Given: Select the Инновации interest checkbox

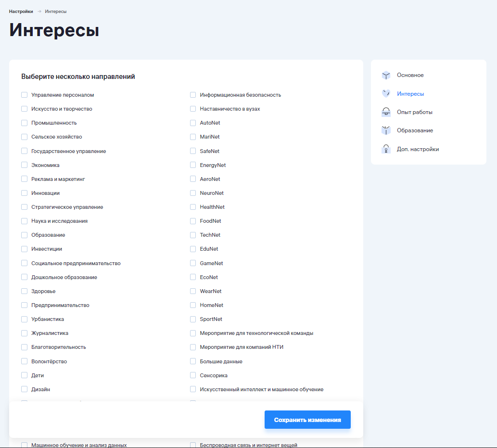Looking at the screenshot, I should tap(25, 193).
